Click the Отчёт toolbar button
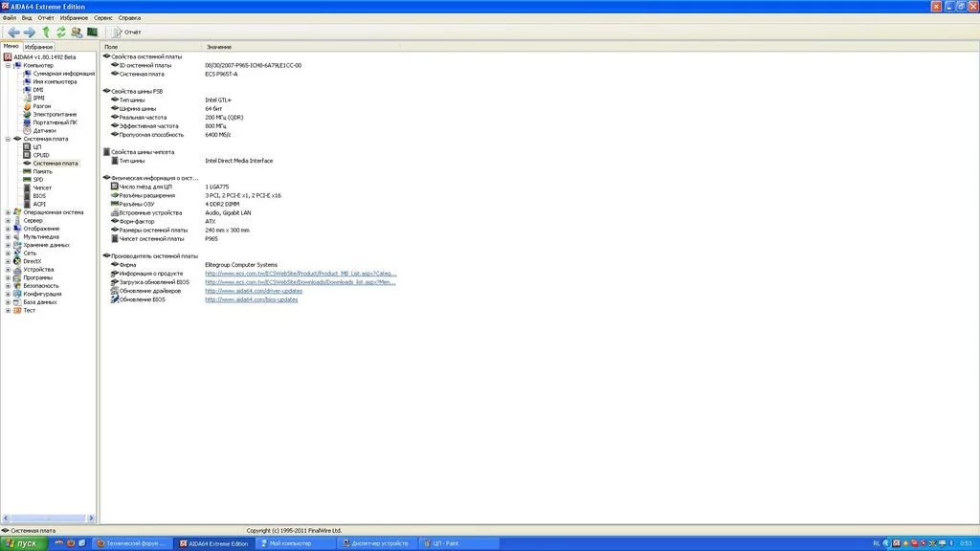980x551 pixels. (x=127, y=32)
